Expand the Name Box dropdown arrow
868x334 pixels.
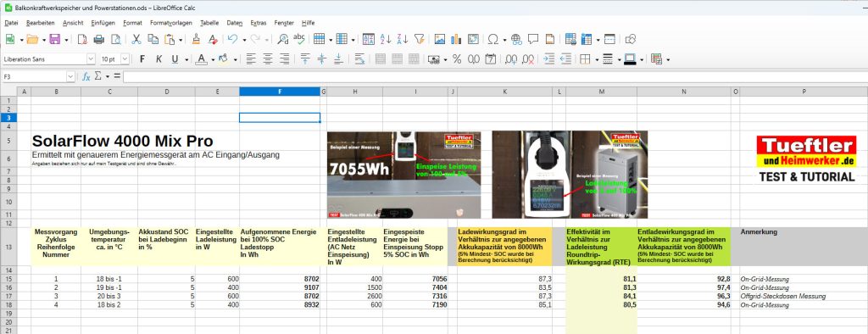click(70, 77)
